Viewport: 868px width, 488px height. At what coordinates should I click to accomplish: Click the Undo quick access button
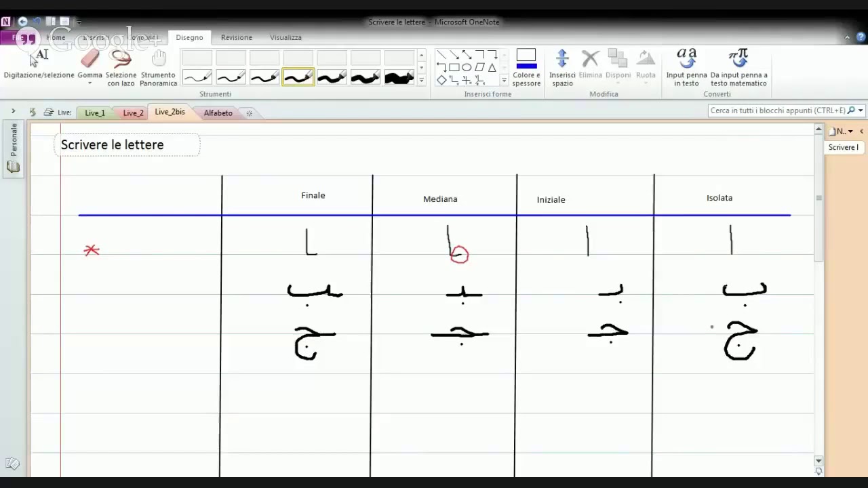click(x=37, y=22)
